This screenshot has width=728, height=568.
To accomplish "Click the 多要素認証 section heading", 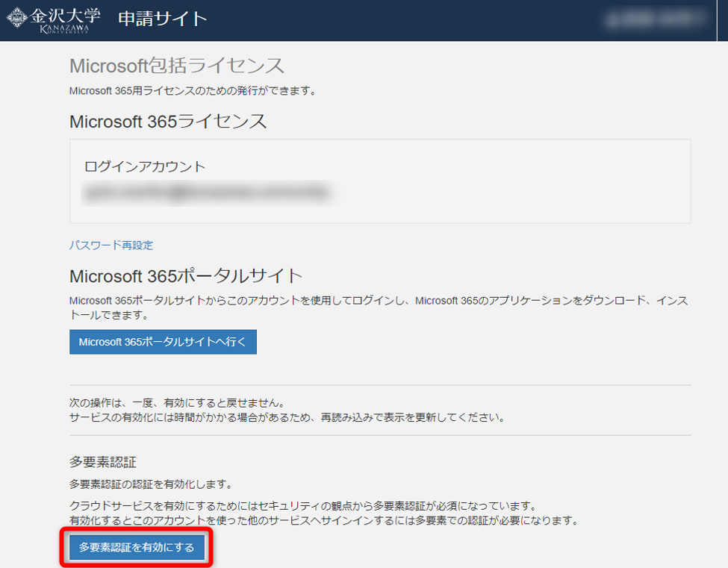I will (x=103, y=463).
